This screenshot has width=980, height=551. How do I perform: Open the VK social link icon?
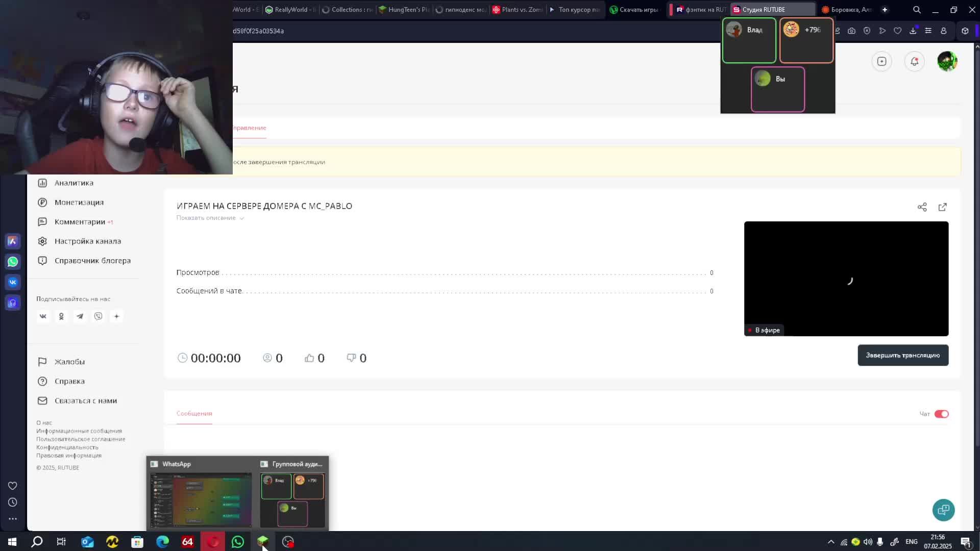click(x=43, y=316)
